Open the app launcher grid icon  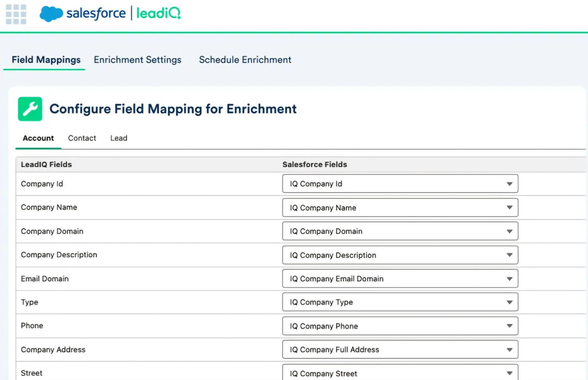tap(16, 14)
